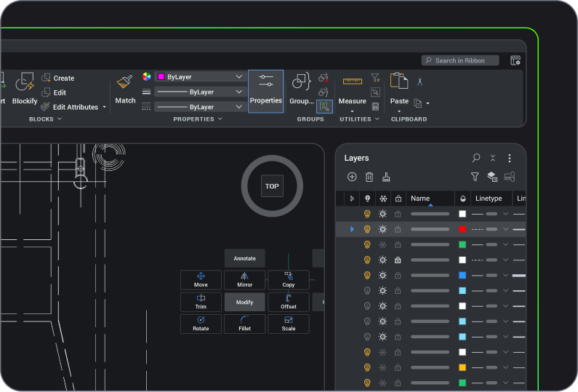Click the copy clip icon beside Paste
Viewport: 578px width, 392px height.
[x=417, y=103]
